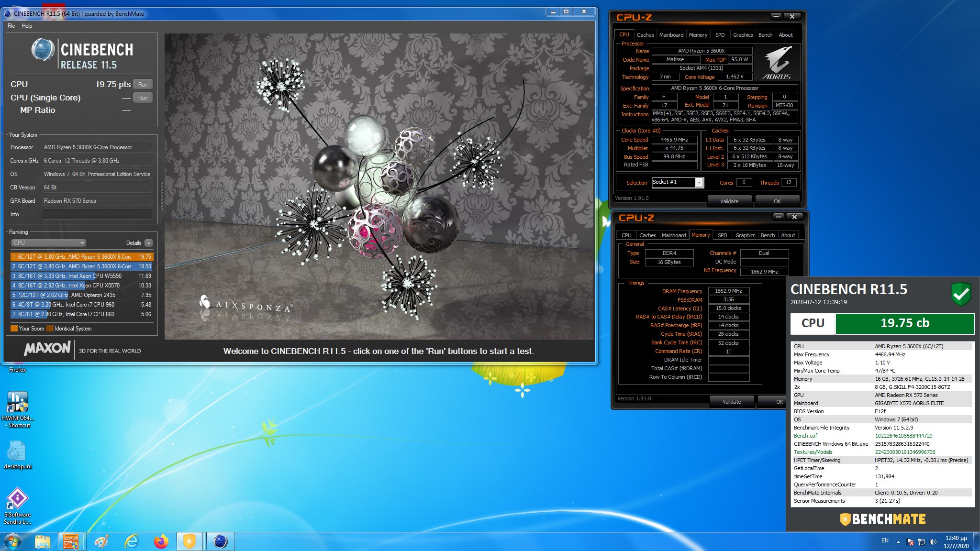Screen dimensions: 980x551
Task: Open SPD tab in lower CPU-Z window
Action: coord(722,235)
